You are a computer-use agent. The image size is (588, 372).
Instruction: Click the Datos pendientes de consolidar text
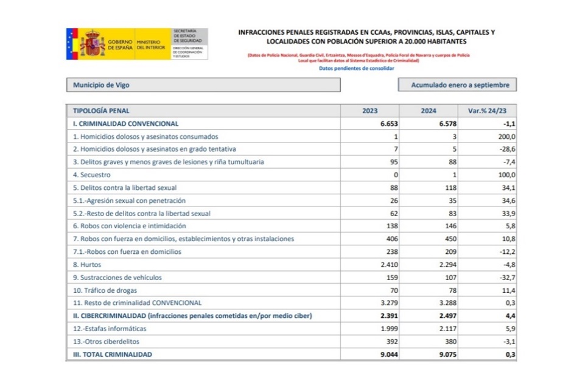[352, 68]
